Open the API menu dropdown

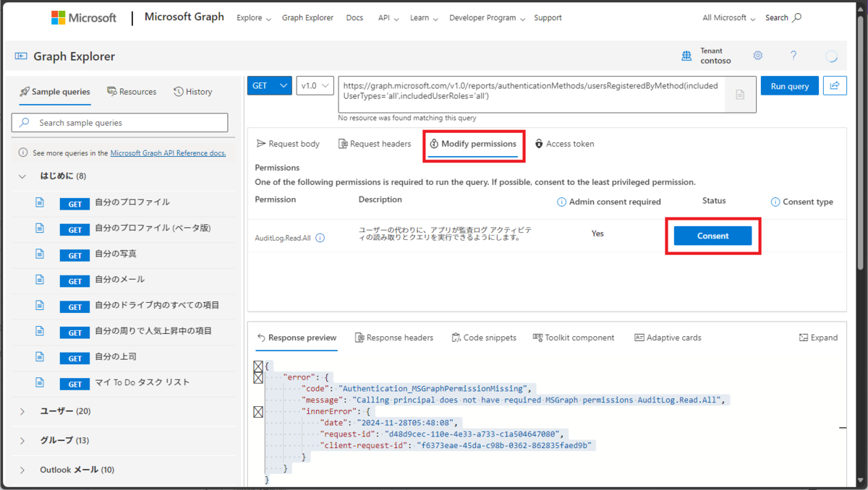[388, 18]
